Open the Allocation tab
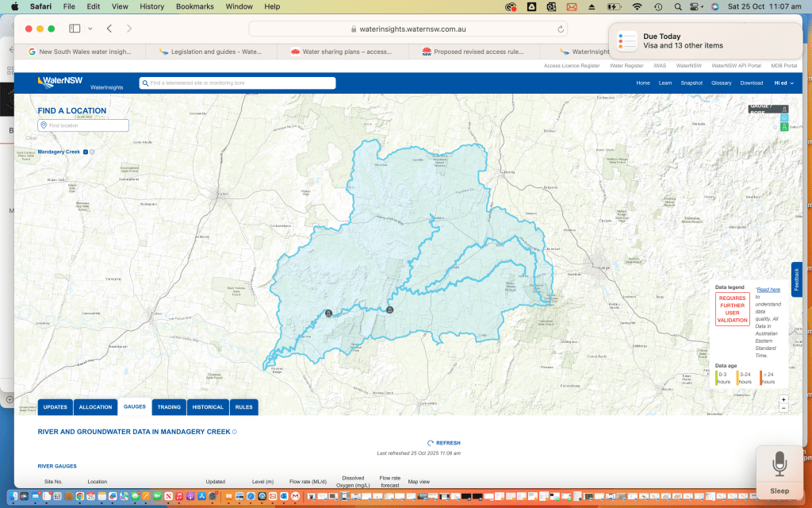 point(95,407)
